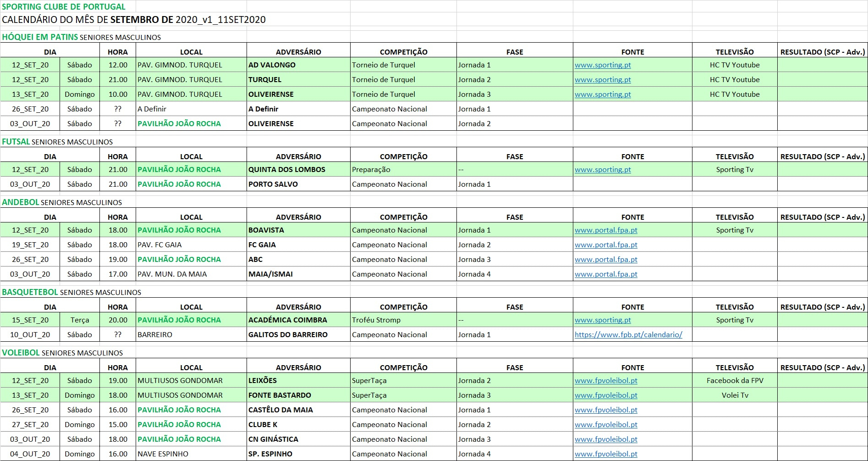Open www.sporting.pt link in hockey TURQUEL row
The height and width of the screenshot is (461, 868).
tap(603, 80)
